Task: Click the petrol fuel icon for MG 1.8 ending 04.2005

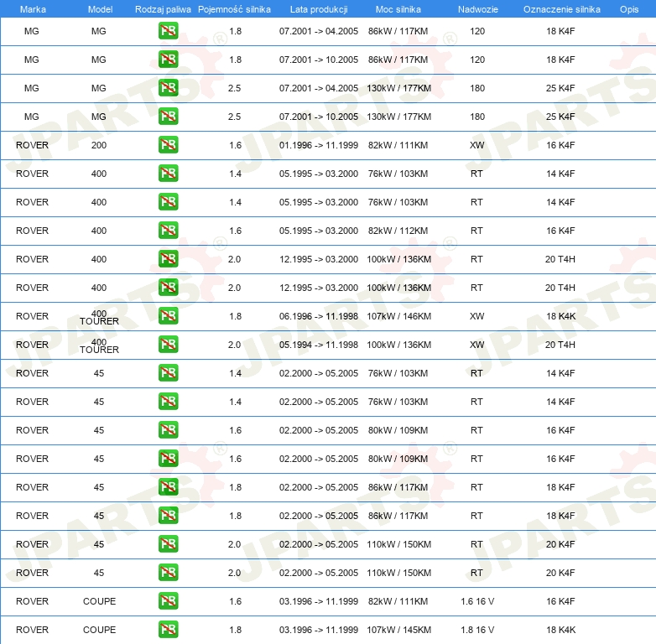Action: coord(168,31)
